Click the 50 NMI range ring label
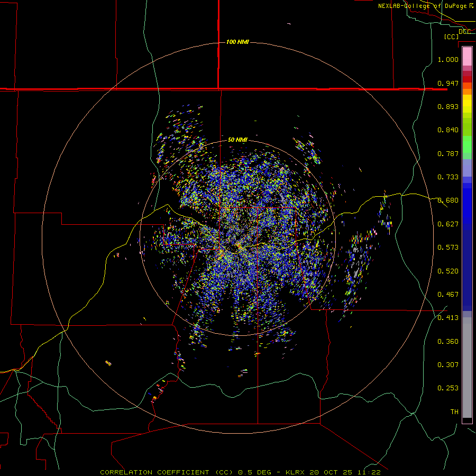Viewport: 476px width, 476px height. point(237,140)
